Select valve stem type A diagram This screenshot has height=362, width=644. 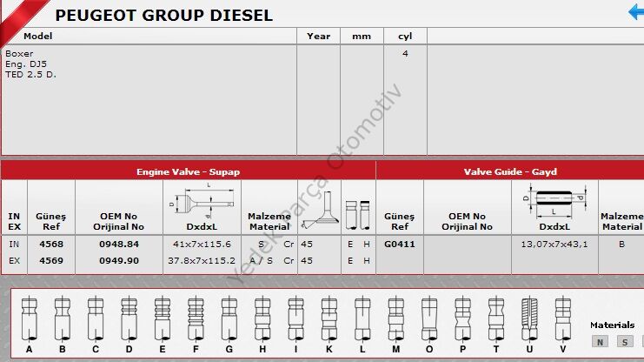pyautogui.click(x=30, y=318)
